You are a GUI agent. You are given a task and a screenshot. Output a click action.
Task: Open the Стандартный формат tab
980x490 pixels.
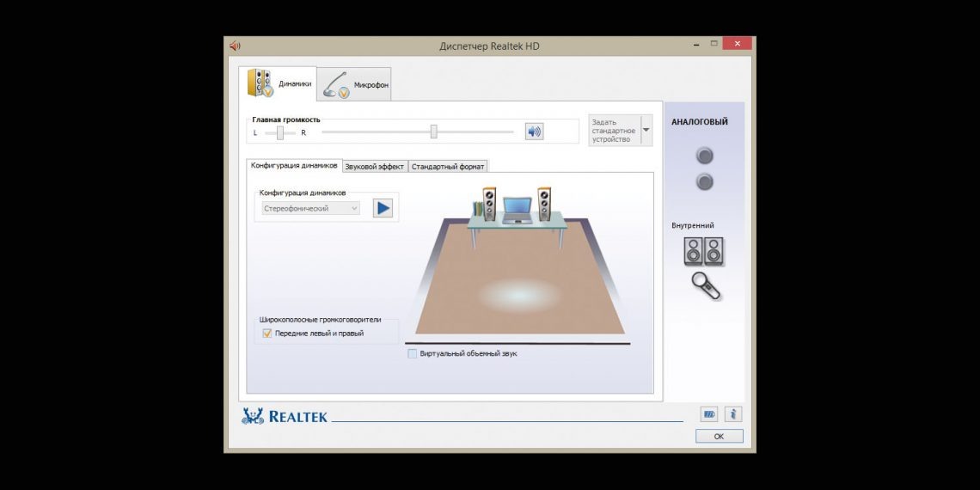click(448, 166)
